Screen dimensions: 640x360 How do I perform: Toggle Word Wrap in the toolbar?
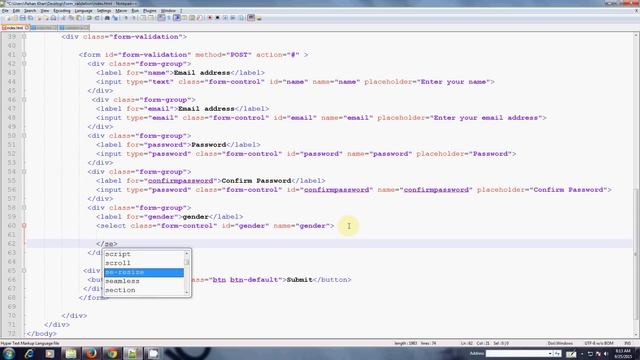pyautogui.click(x=161, y=18)
